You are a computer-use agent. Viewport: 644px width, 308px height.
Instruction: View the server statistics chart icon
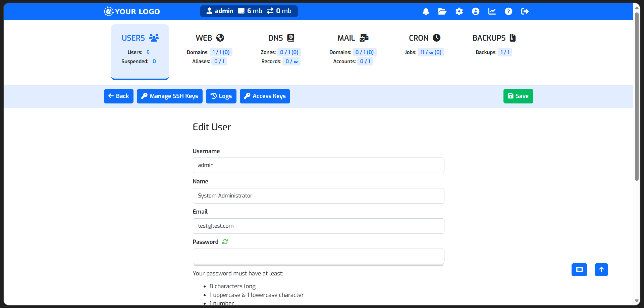pos(492,11)
